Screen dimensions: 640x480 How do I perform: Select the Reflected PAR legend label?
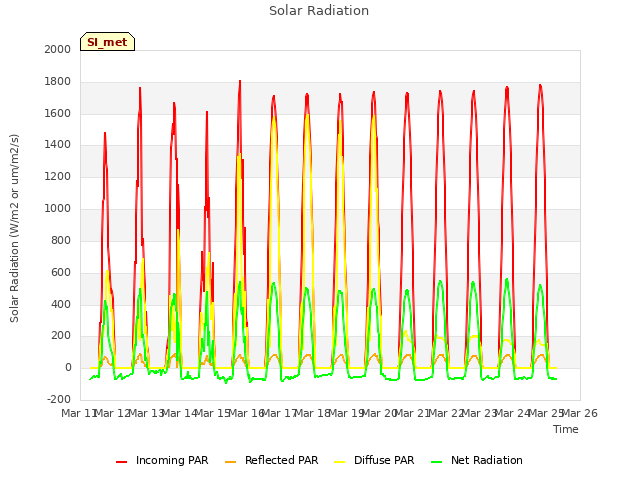281,460
